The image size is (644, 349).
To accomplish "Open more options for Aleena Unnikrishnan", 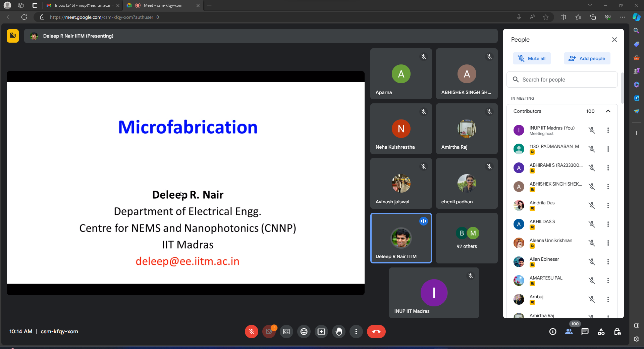I will click(608, 243).
